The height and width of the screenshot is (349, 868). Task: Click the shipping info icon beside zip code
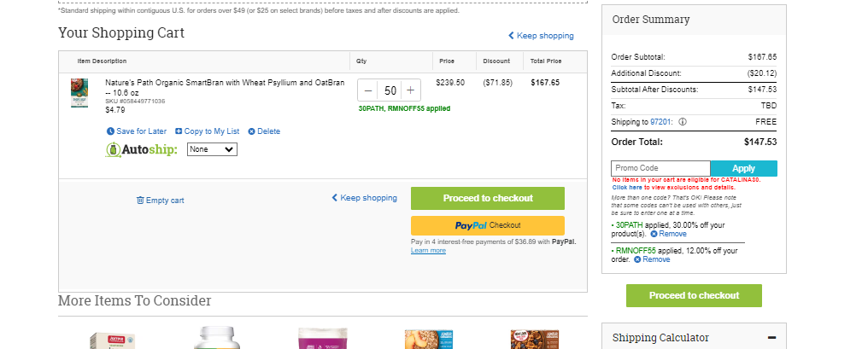click(683, 122)
